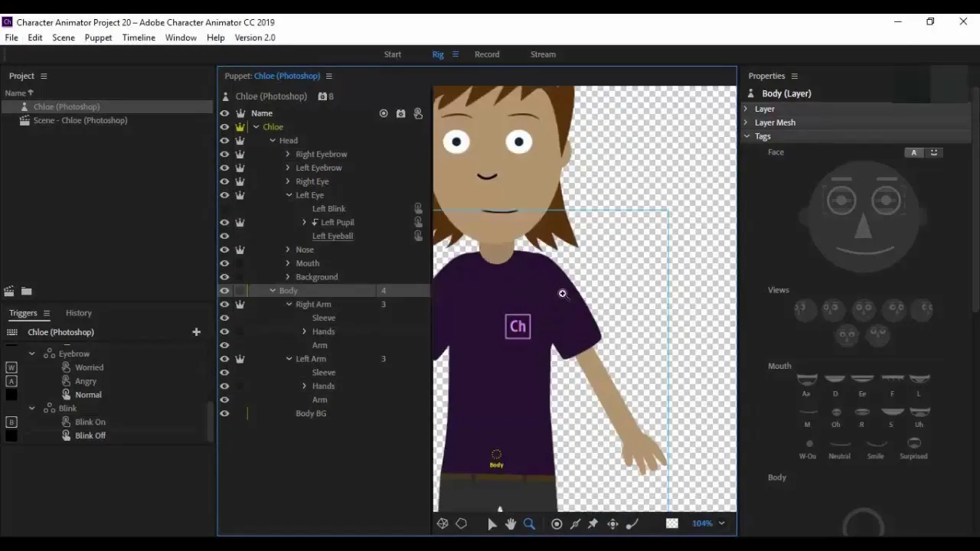This screenshot has height=551, width=980.
Task: Click the plus button to add a trigger
Action: pos(196,331)
